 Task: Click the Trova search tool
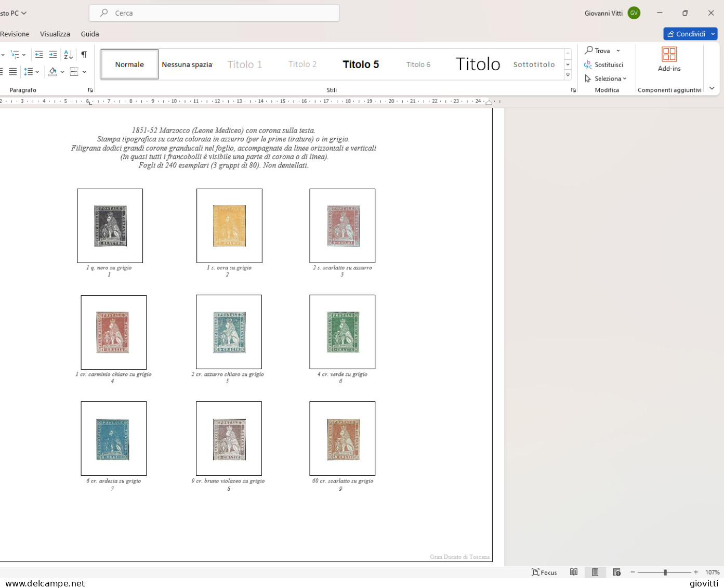598,50
